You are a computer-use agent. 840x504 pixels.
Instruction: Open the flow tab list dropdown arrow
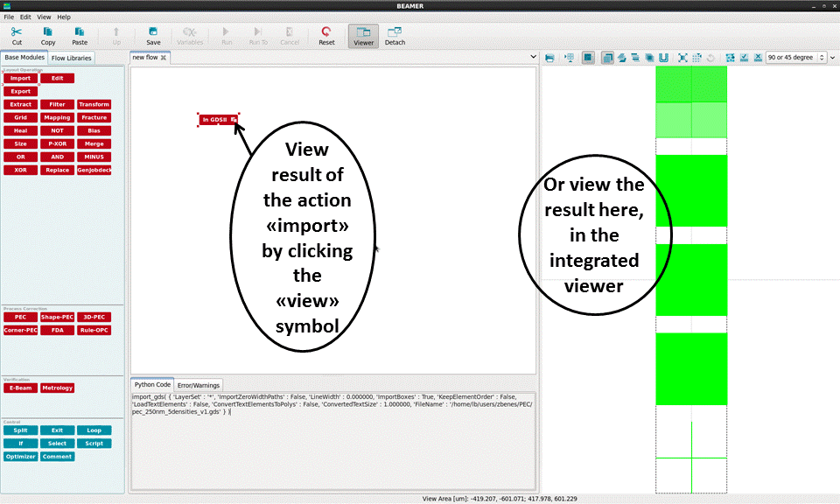tap(534, 57)
